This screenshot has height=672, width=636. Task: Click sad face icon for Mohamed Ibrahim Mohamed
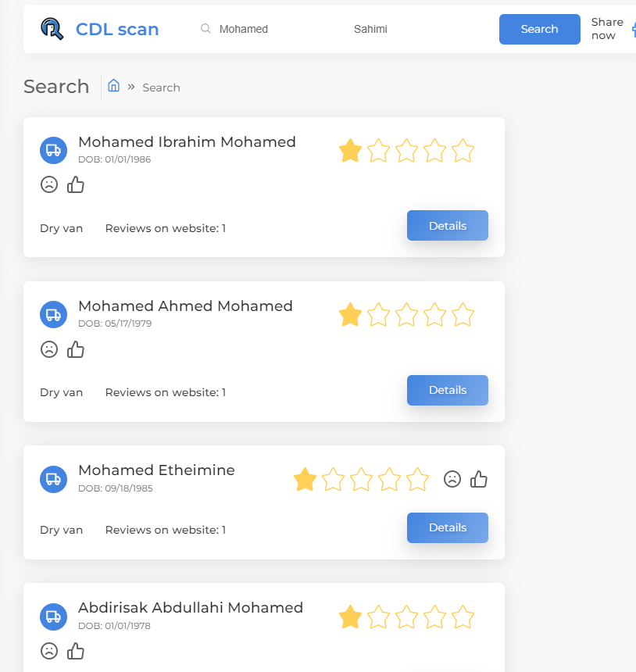pos(49,184)
